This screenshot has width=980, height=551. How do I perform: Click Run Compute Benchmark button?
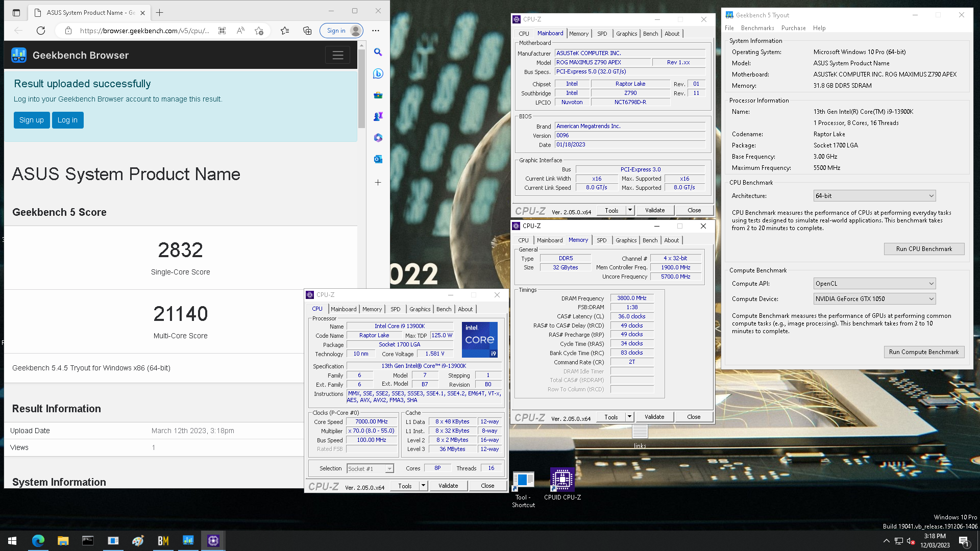[x=924, y=352]
